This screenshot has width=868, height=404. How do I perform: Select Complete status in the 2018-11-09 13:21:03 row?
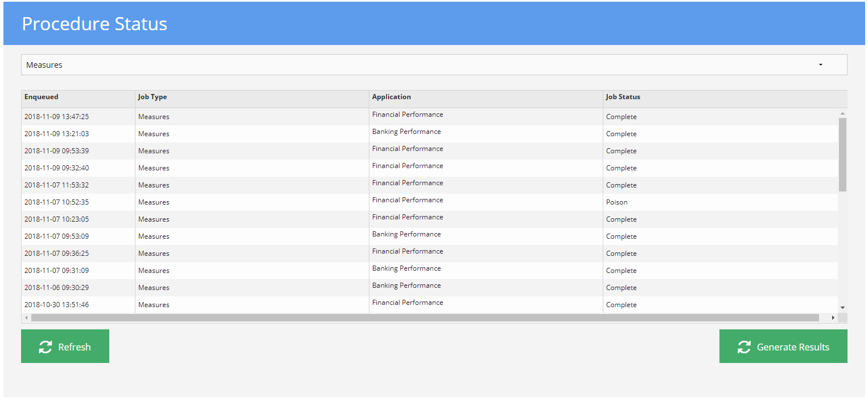tap(622, 134)
